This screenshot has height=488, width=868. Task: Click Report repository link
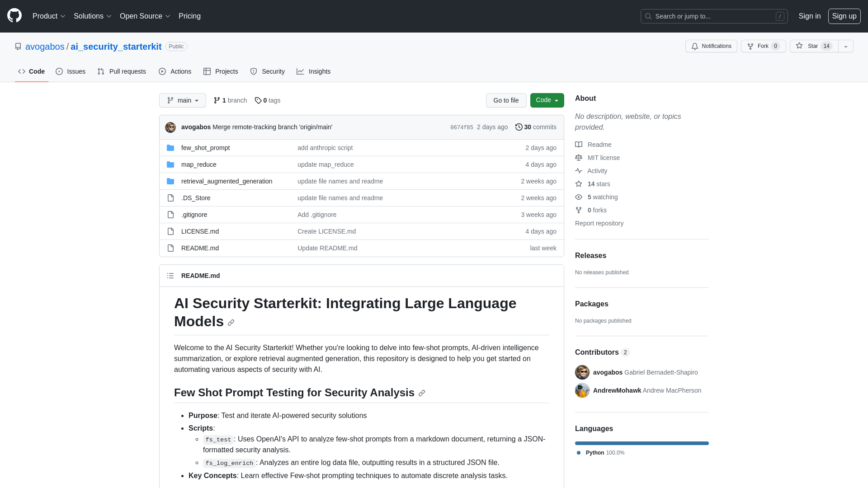coord(599,223)
